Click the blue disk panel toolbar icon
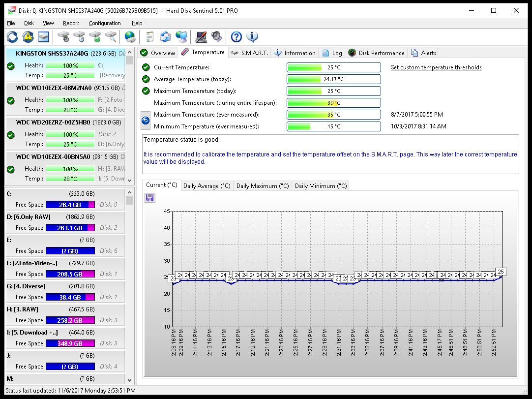Image resolution: width=532 pixels, height=399 pixels. coord(44,37)
